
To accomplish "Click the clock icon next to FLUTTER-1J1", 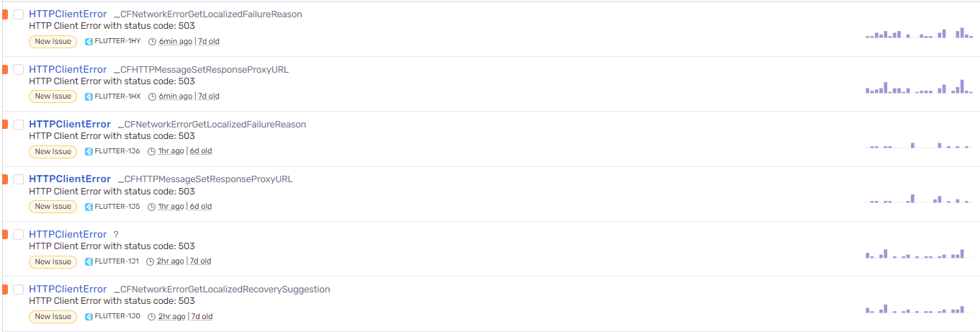I will click(150, 261).
